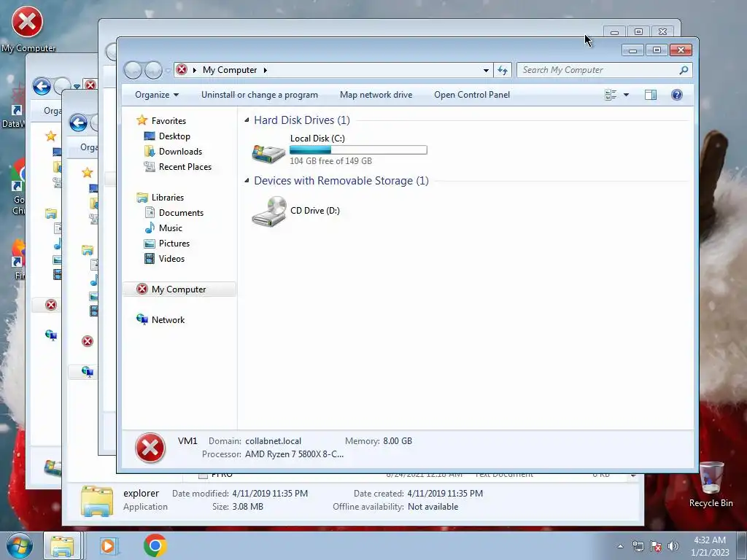The image size is (747, 560).
Task: Open the address bar history dropdown
Action: (x=486, y=70)
